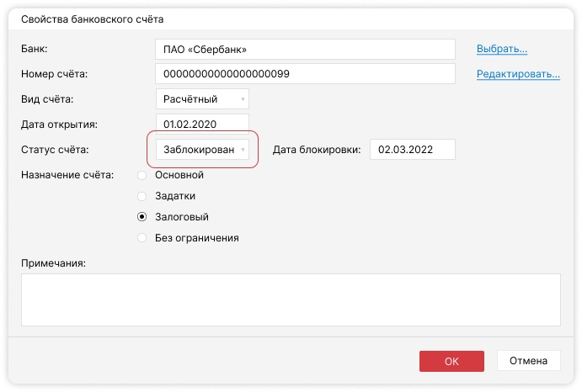This screenshot has width=582, height=392.
Task: Click the Дата открытия field 01.02.2020
Action: [202, 124]
